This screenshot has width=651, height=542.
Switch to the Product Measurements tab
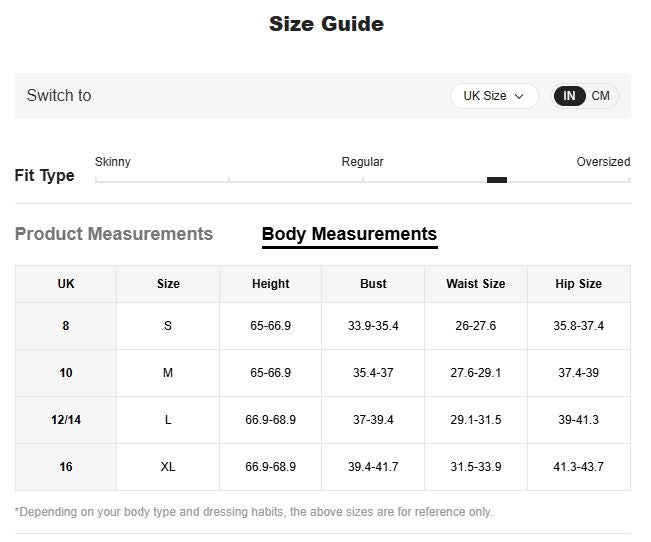pyautogui.click(x=114, y=234)
